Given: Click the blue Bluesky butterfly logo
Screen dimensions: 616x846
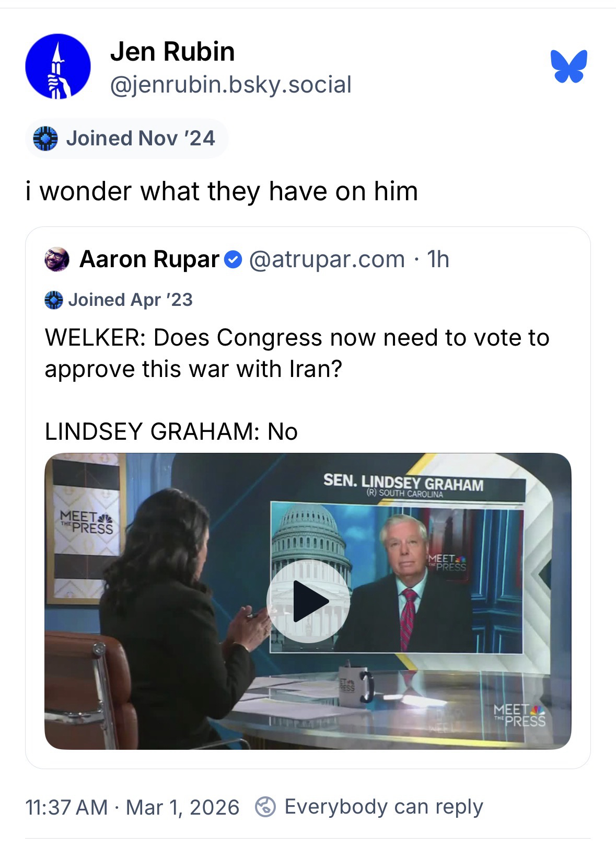Looking at the screenshot, I should tap(568, 66).
